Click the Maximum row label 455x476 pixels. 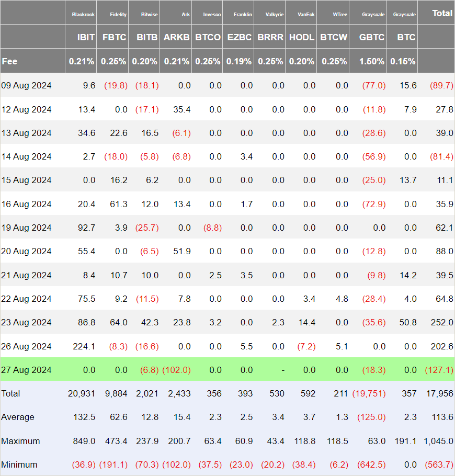point(20,441)
